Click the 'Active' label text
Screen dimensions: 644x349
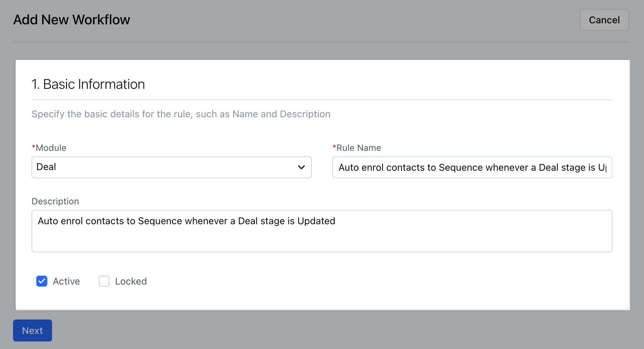pos(66,281)
